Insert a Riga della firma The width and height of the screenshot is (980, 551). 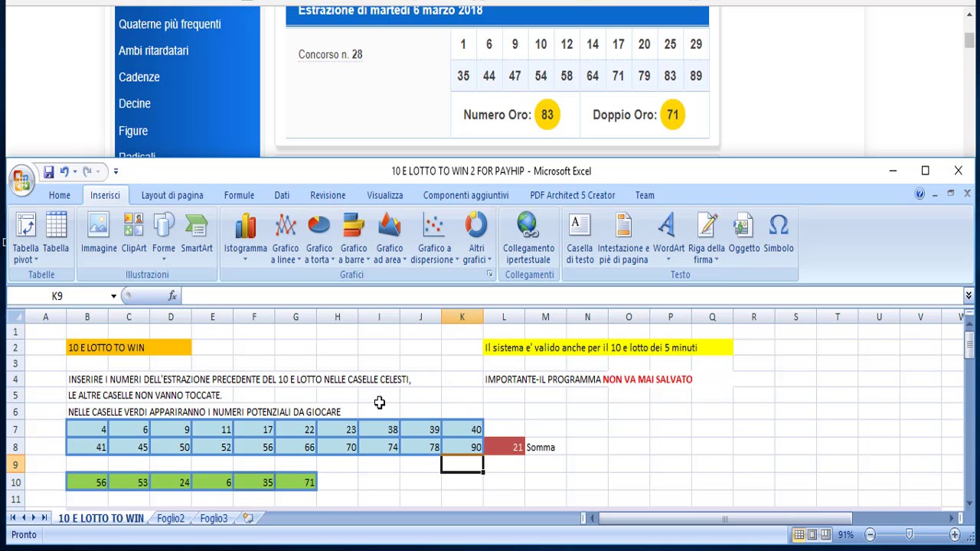click(707, 238)
